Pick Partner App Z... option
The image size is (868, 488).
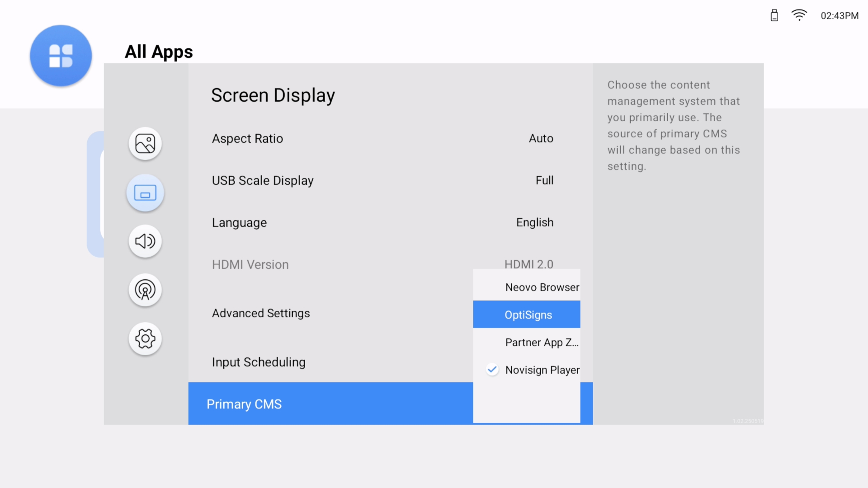point(541,343)
